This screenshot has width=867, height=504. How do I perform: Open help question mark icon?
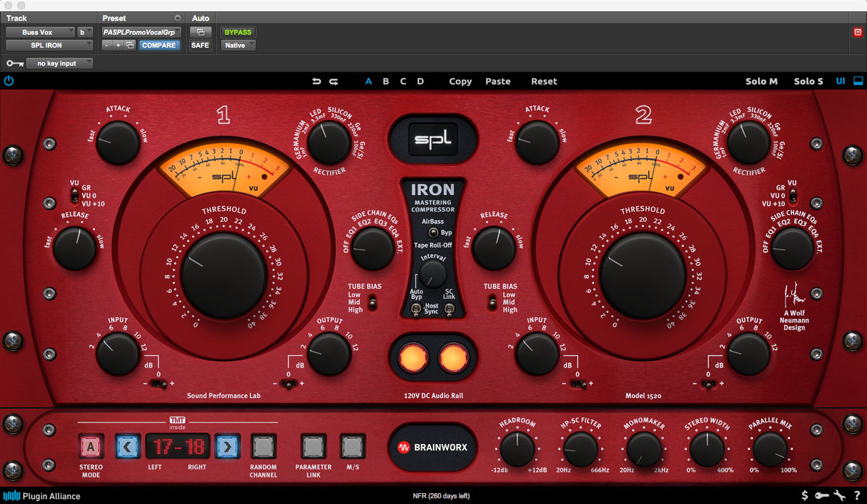pos(857,495)
